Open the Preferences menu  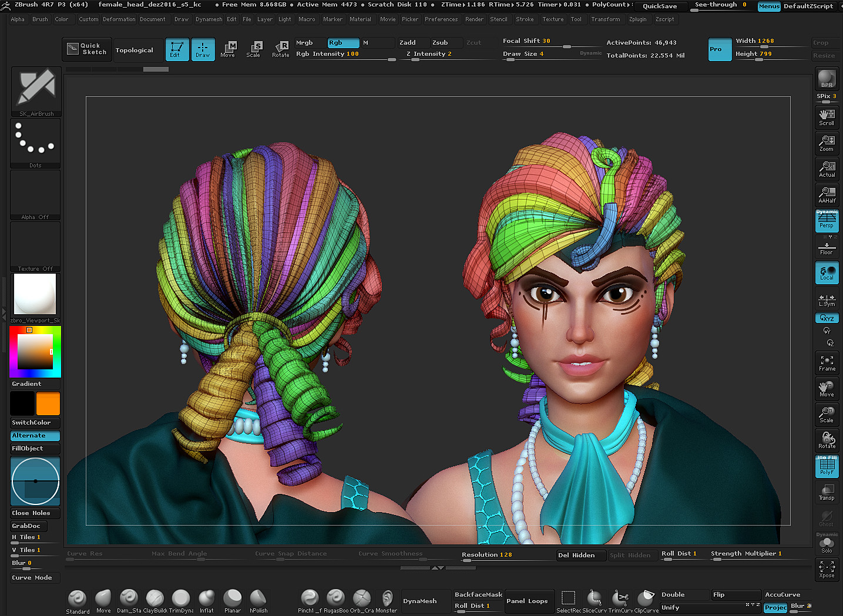click(441, 19)
